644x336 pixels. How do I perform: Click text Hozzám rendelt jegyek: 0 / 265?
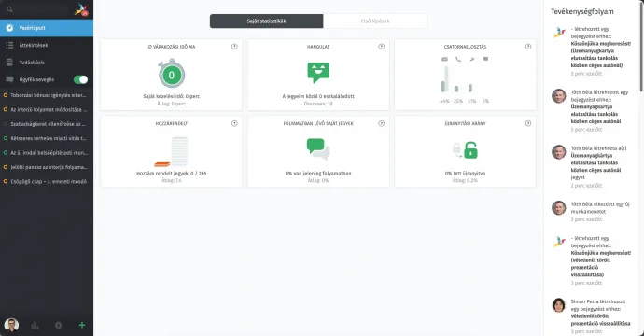click(x=172, y=174)
